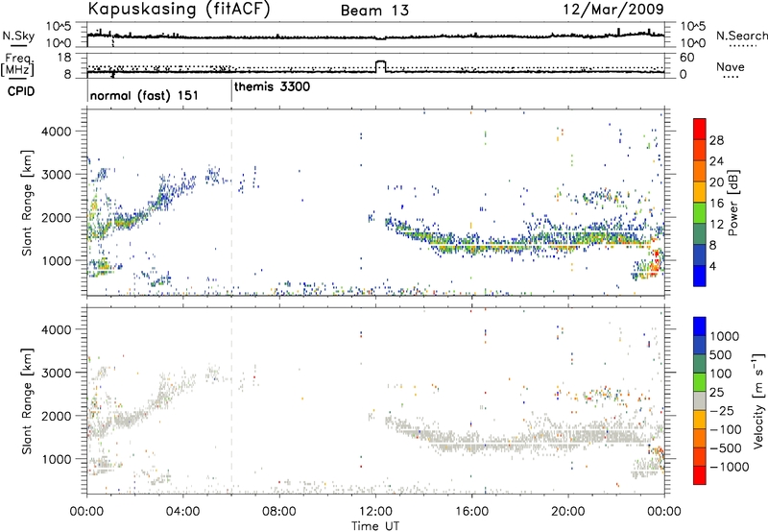Click the dashed CPID change line in power panel
768x532 pixels.
231,203
